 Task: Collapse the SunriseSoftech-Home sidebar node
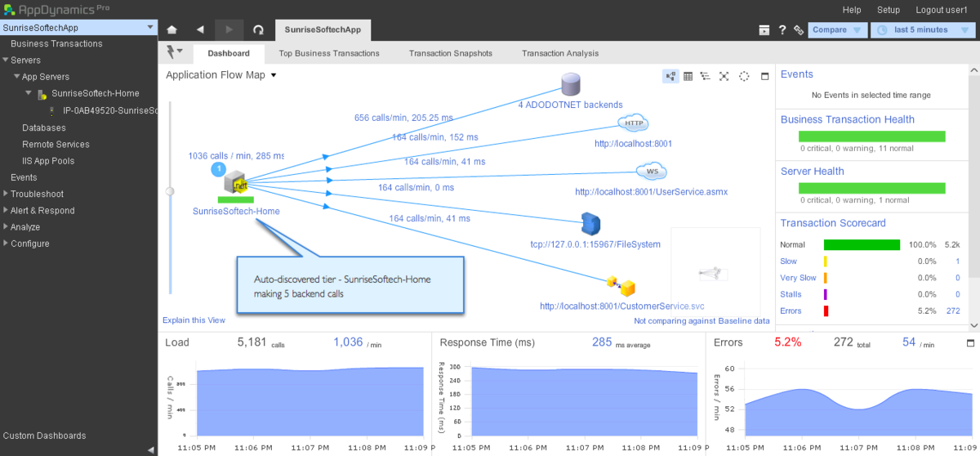[29, 93]
